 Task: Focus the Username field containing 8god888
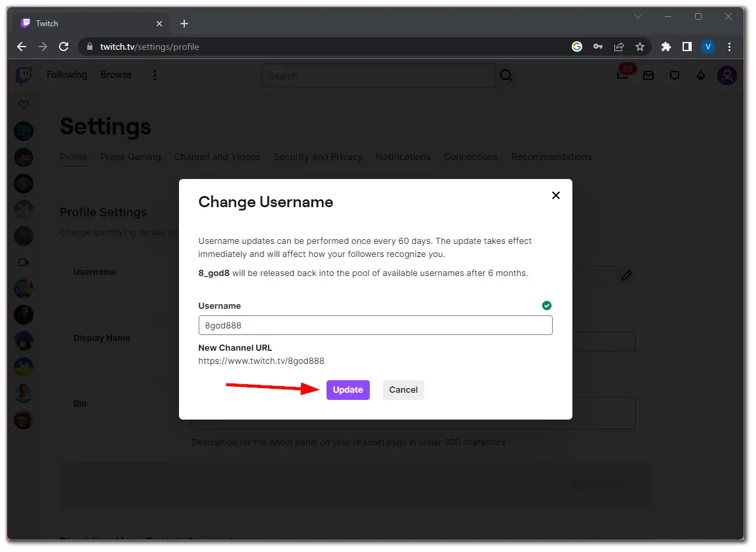click(375, 325)
